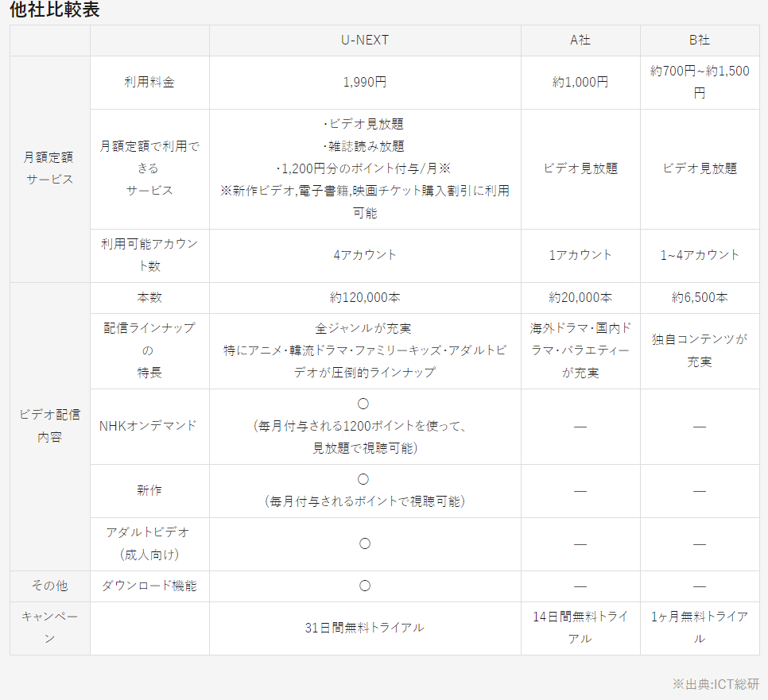
Task: Click the ※出典:ICT総研 source note
Action: pyautogui.click(x=716, y=684)
